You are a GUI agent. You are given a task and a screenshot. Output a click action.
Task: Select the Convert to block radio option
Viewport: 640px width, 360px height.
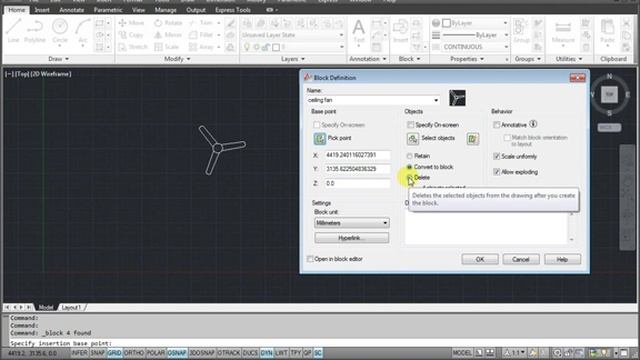coord(409,167)
